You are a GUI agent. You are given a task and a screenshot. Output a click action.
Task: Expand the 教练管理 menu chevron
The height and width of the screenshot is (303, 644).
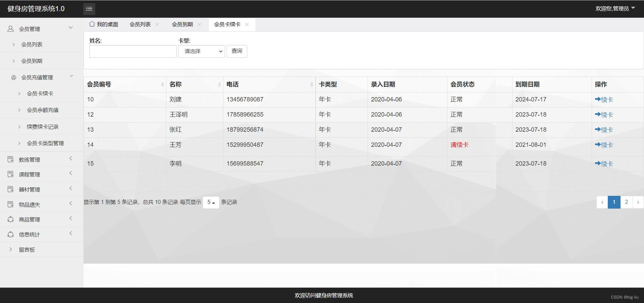pyautogui.click(x=71, y=158)
